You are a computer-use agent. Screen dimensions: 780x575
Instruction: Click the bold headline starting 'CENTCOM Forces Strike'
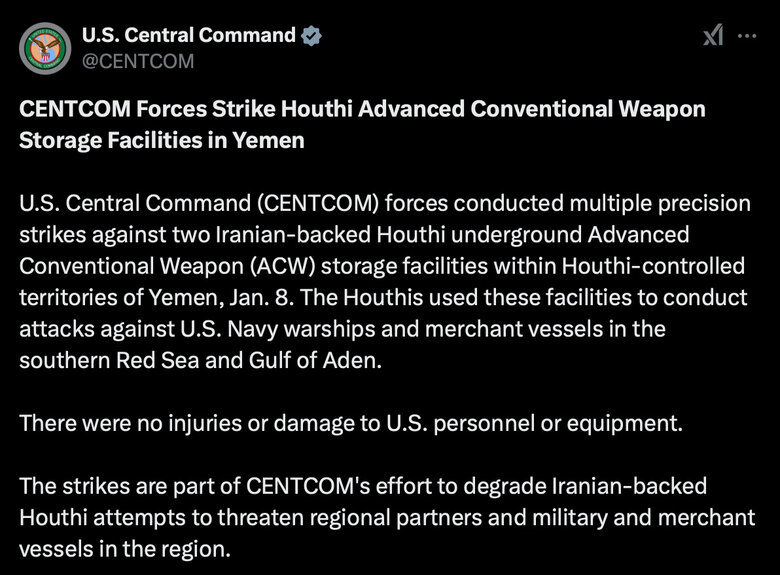click(362, 124)
